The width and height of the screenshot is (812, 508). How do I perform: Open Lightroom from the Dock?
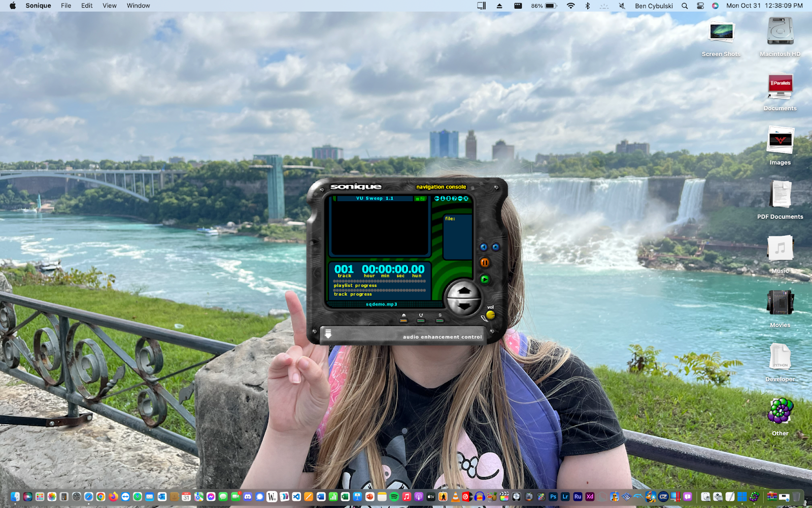(565, 497)
